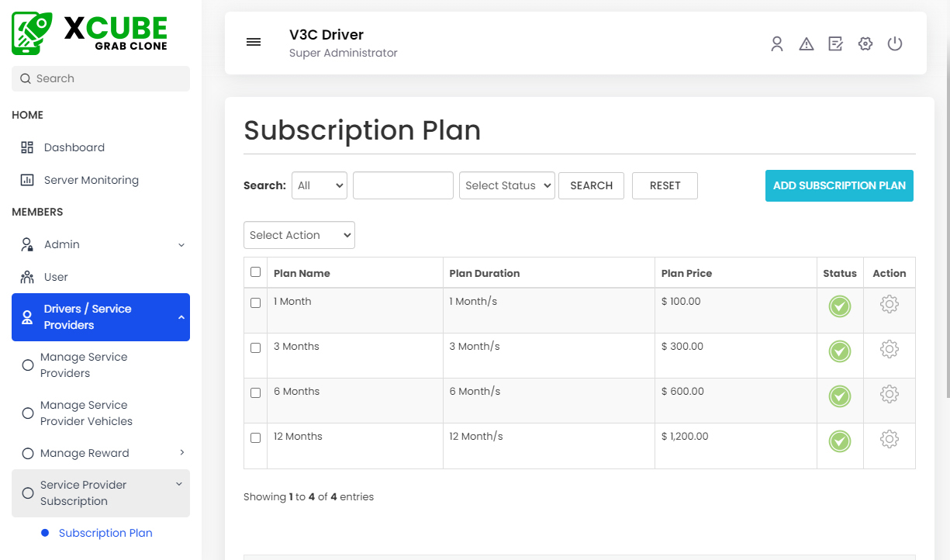Open the Select Action dropdown
Screen dimensions: 950x560
coord(299,235)
